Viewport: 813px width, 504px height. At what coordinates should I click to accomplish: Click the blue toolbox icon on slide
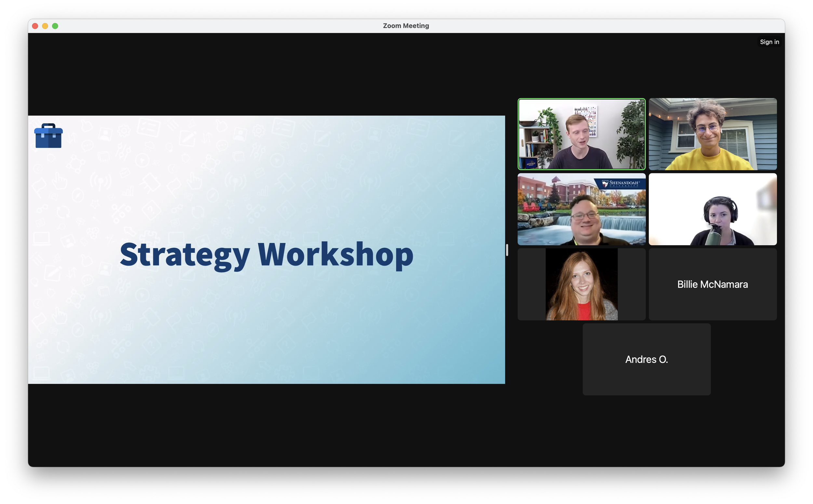click(48, 136)
